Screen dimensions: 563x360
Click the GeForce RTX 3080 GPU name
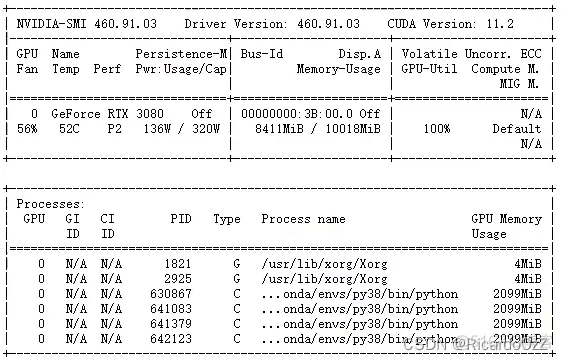pyautogui.click(x=107, y=114)
